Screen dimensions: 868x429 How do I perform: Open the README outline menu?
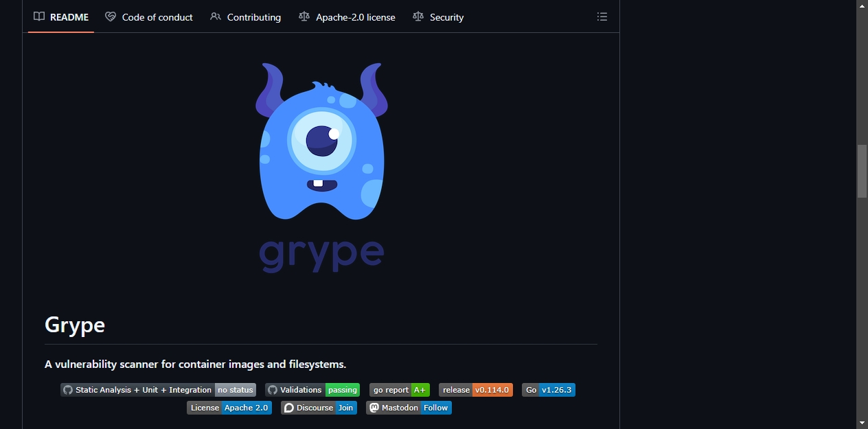pos(602,16)
